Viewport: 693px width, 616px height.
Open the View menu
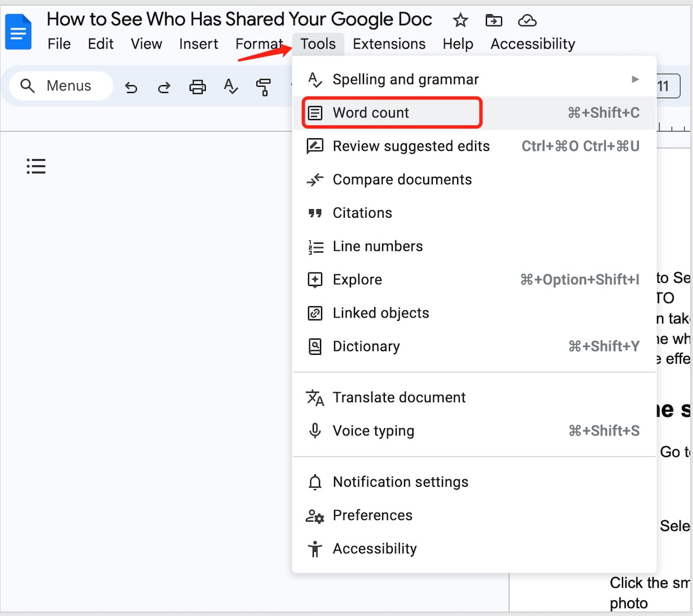pyautogui.click(x=147, y=44)
